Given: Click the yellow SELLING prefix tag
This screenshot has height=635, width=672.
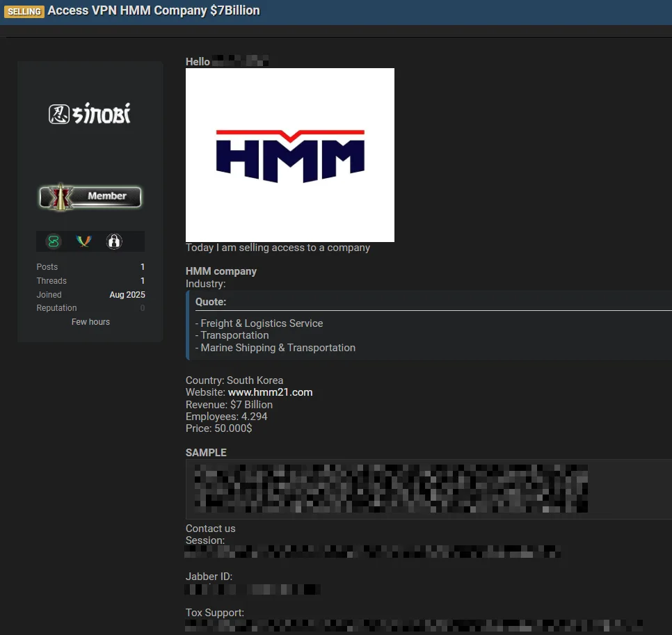Looking at the screenshot, I should point(24,11).
